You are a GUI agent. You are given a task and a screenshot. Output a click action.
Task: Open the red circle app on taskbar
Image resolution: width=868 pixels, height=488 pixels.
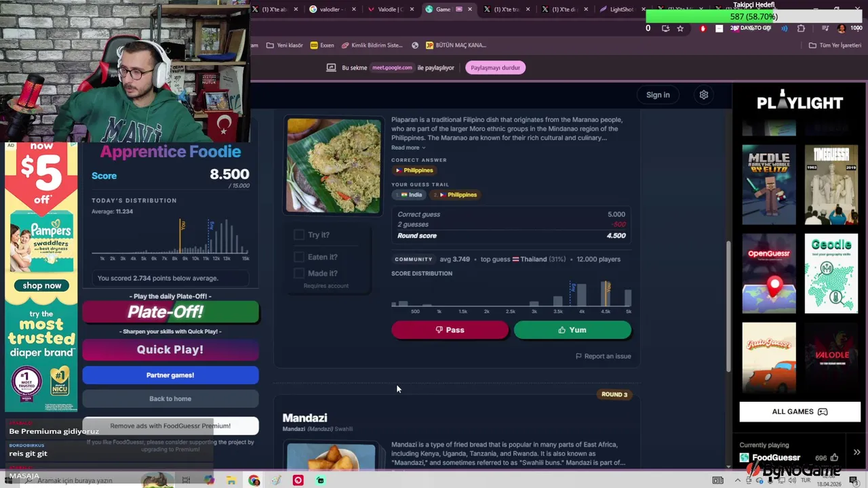coord(298,481)
